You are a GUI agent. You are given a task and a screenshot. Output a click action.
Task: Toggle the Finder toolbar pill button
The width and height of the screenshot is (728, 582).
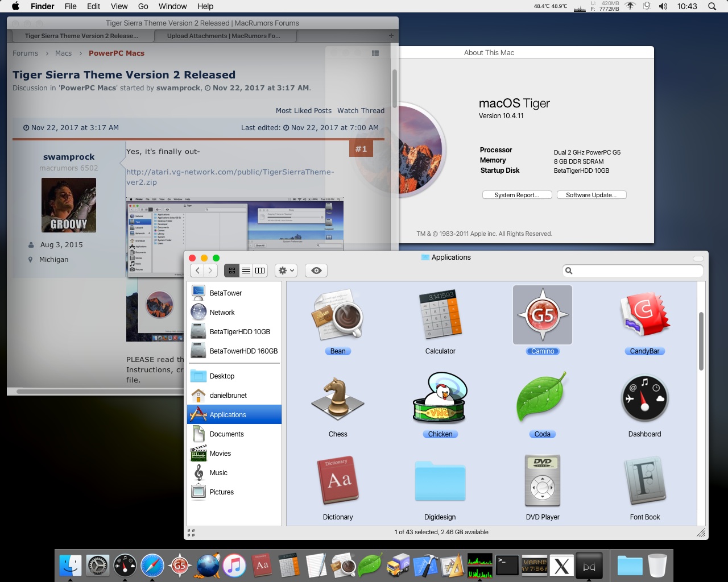coord(698,259)
